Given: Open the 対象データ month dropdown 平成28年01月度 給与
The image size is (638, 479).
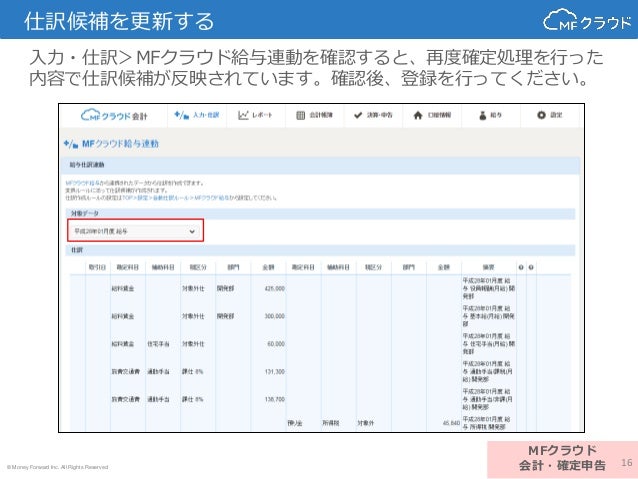Looking at the screenshot, I should (135, 231).
